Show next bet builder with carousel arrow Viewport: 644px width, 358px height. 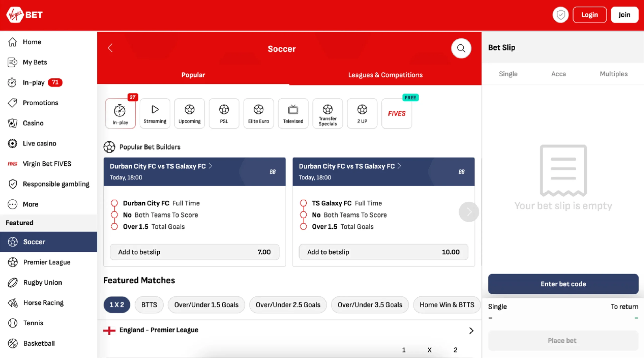[469, 212]
